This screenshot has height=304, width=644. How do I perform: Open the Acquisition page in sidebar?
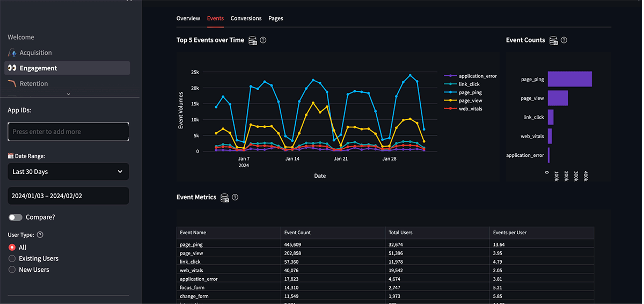[35, 53]
